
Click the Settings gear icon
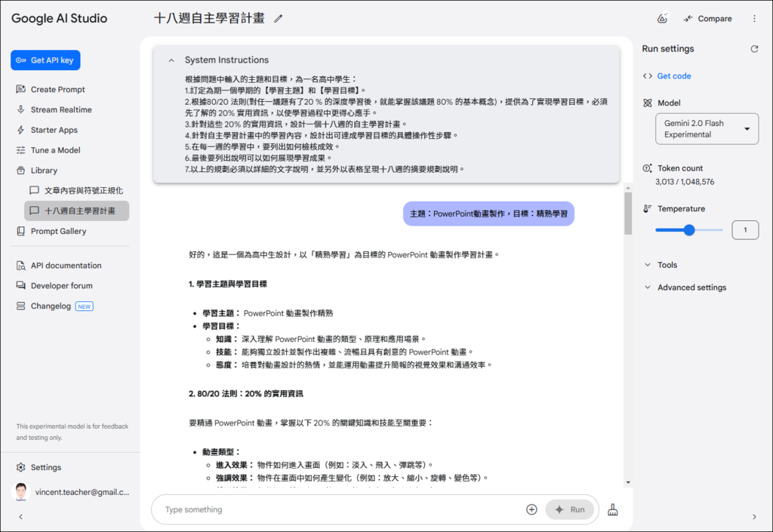[20, 467]
